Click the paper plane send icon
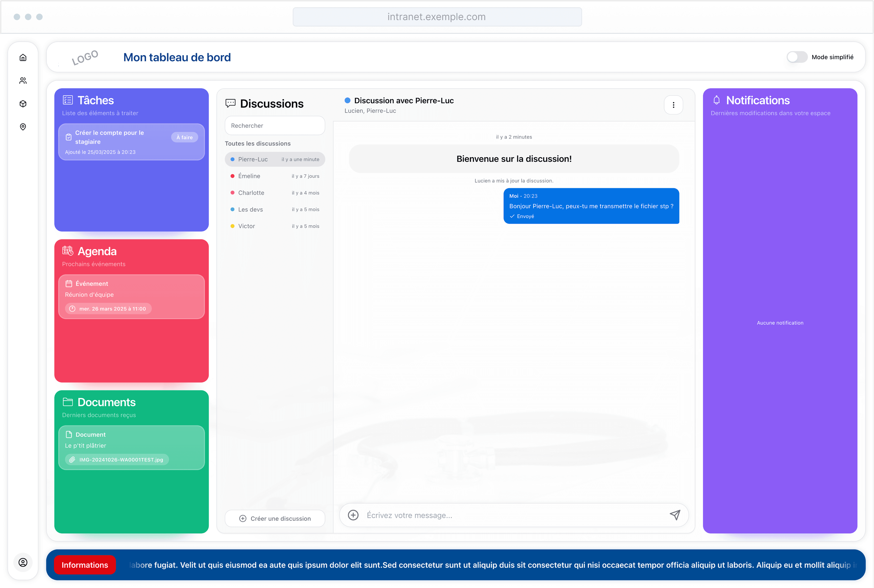This screenshot has width=874, height=588. pyautogui.click(x=675, y=515)
